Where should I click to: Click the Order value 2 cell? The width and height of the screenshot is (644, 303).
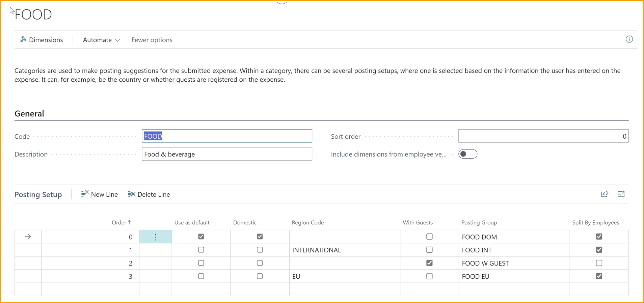tap(90, 263)
